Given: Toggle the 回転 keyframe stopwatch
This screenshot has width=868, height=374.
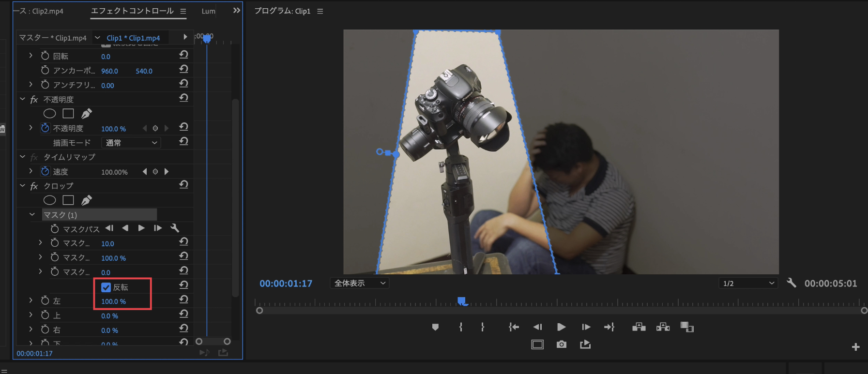Looking at the screenshot, I should coord(45,56).
